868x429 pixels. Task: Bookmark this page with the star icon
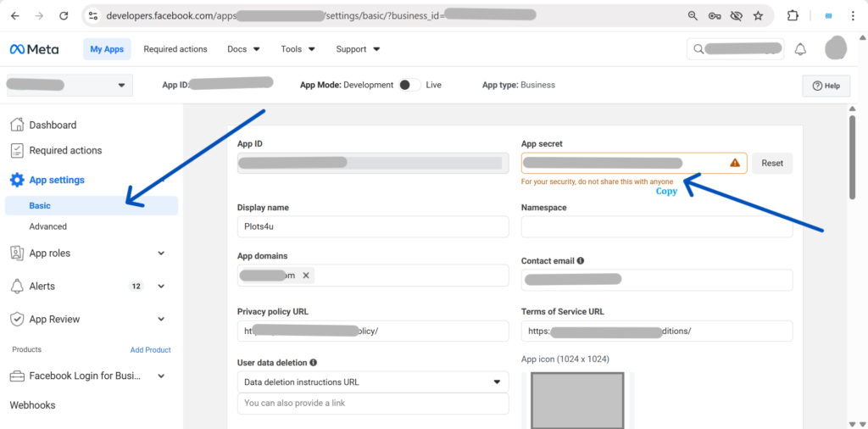(x=758, y=16)
